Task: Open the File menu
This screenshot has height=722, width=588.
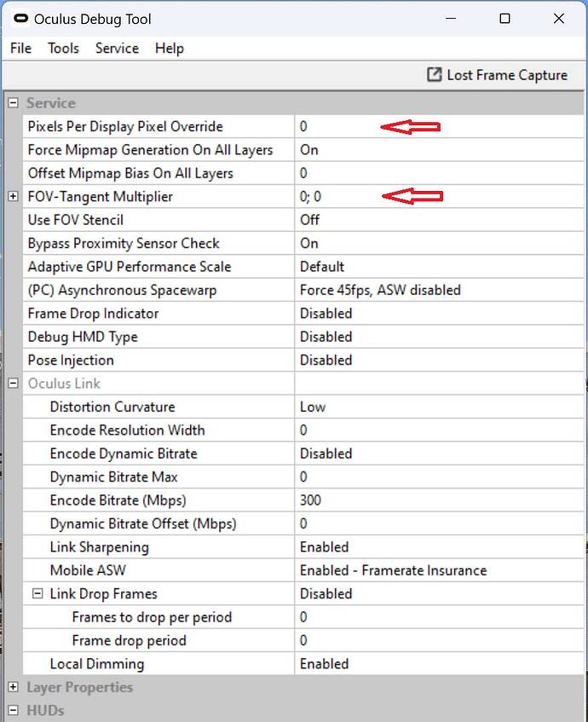Action: (20, 49)
